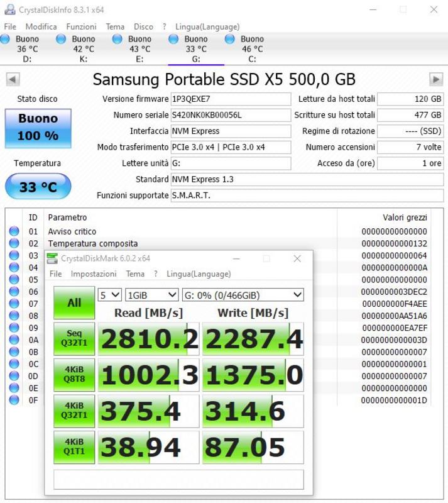
Task: Open the File menu in CrystalDiskInfo
Action: 10,26
